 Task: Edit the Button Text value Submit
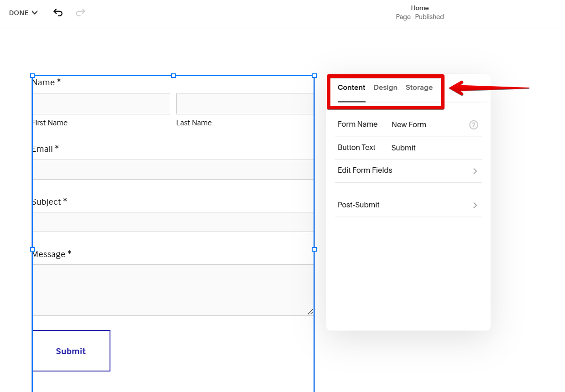click(x=403, y=148)
